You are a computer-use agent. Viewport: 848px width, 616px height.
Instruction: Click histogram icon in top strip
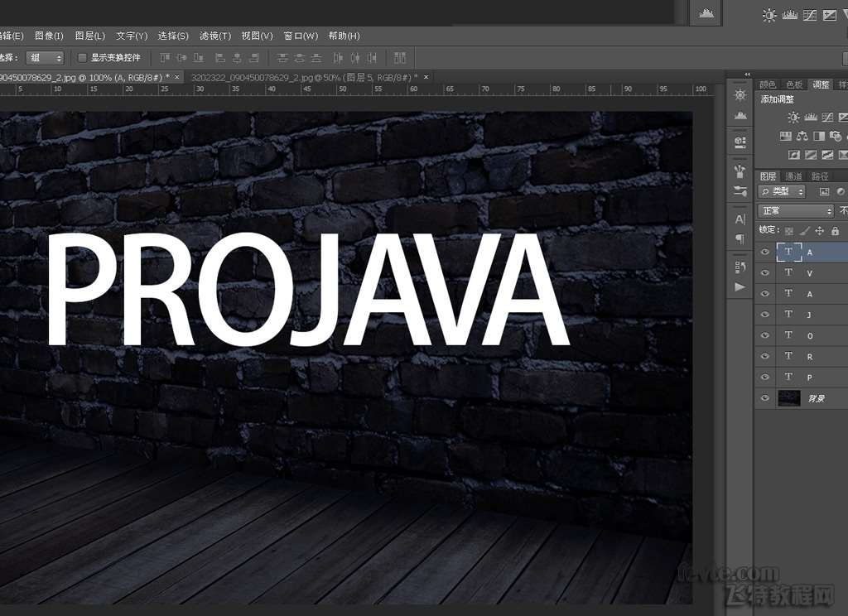[706, 13]
